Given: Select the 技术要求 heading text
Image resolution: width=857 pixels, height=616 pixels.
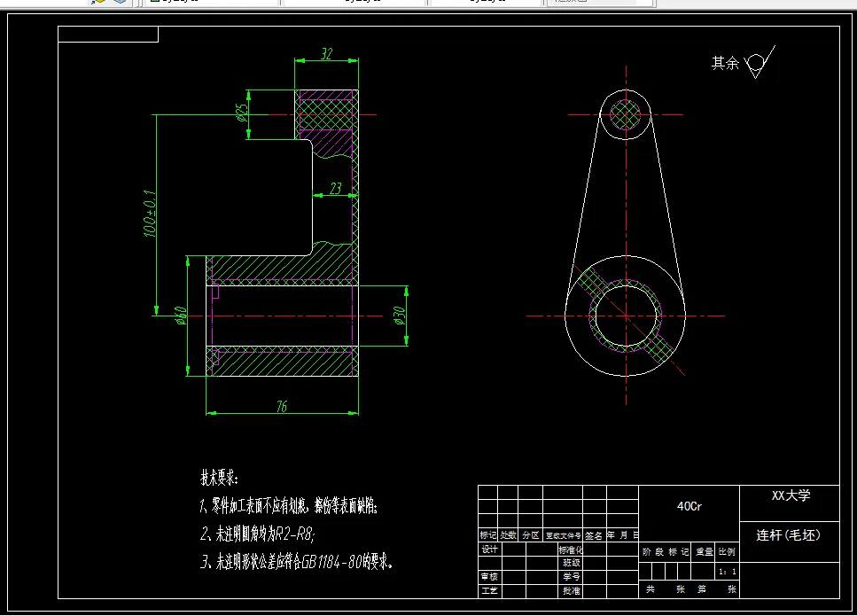Looking at the screenshot, I should pyautogui.click(x=219, y=478).
